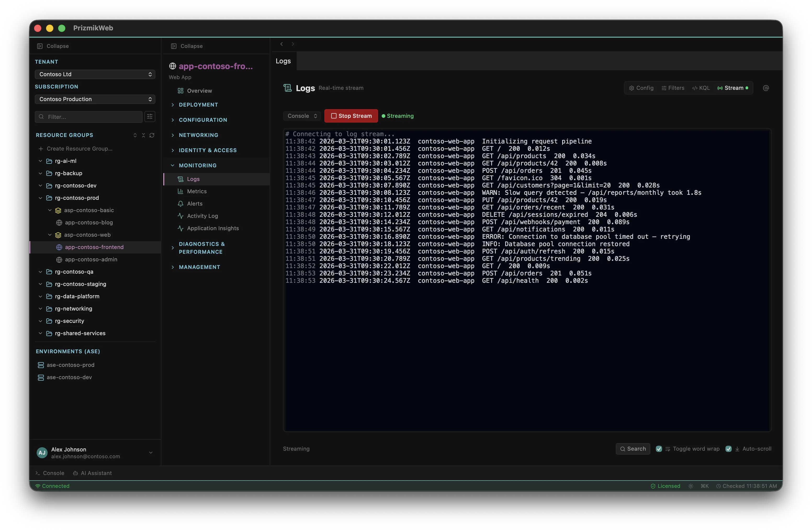
Task: Refresh the resource groups list
Action: (x=152, y=135)
